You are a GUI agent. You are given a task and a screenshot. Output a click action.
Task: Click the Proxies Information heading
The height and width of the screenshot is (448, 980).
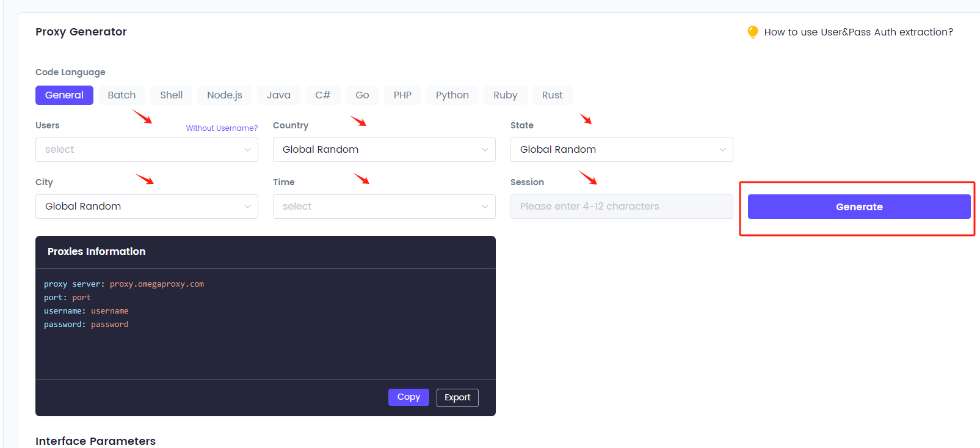[96, 251]
